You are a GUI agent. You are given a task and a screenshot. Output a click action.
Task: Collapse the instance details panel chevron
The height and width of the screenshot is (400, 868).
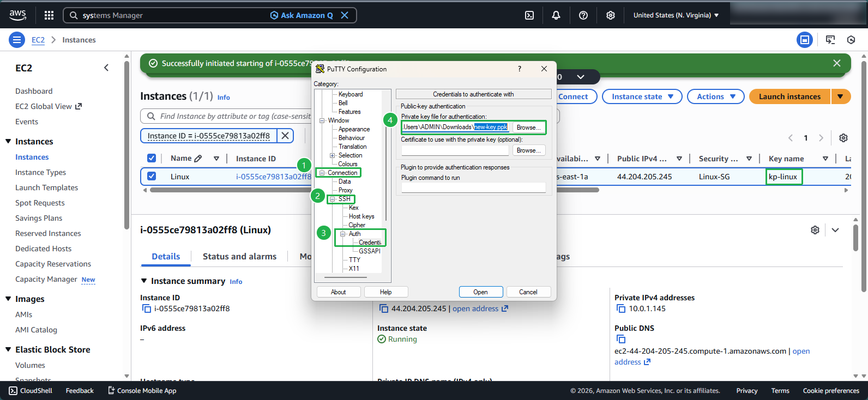coord(835,230)
